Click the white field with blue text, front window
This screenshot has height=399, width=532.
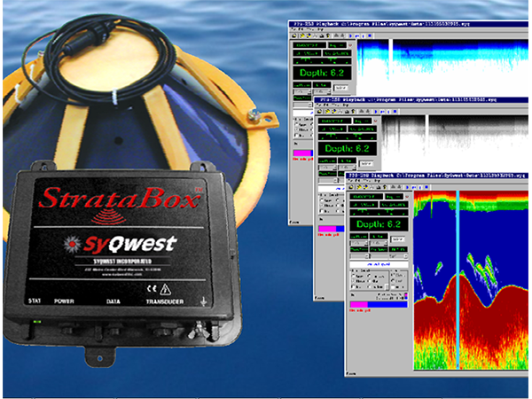[379, 264]
